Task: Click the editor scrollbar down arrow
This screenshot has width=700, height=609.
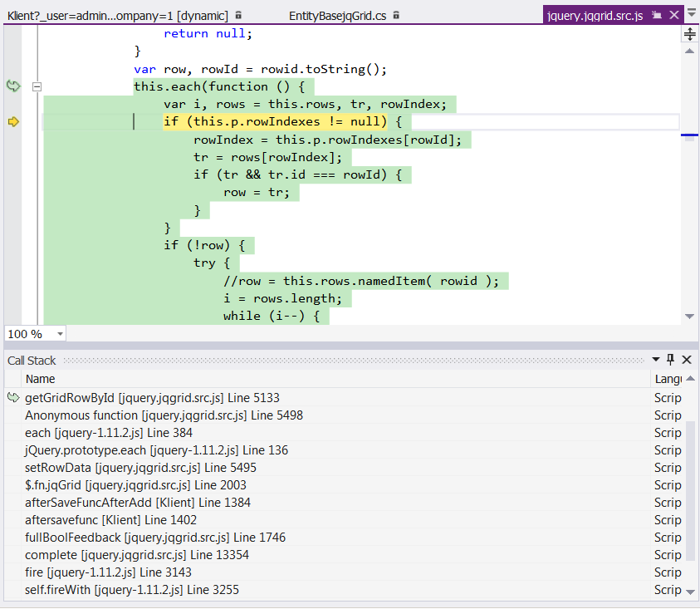Action: (x=690, y=317)
